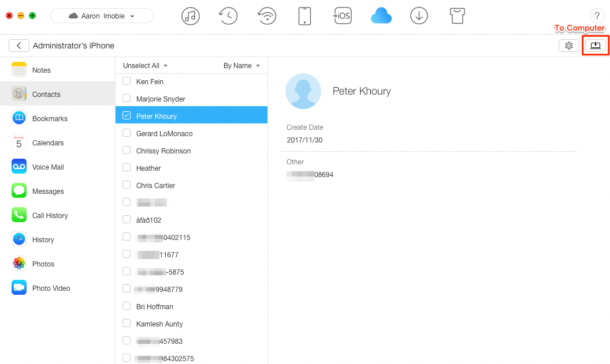The image size is (610, 364).
Task: Go back with the arrow button
Action: tap(18, 46)
